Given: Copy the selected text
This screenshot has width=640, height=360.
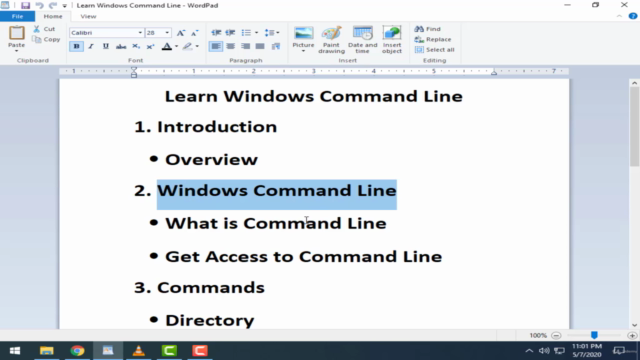Looking at the screenshot, I should coord(47,40).
